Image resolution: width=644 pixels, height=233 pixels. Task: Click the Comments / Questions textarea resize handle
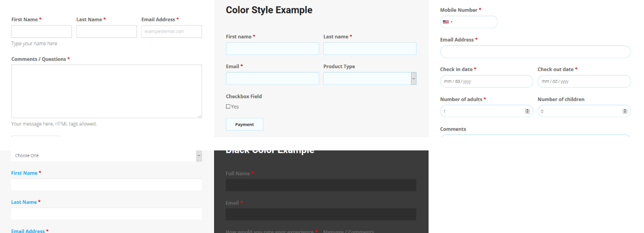point(199,116)
